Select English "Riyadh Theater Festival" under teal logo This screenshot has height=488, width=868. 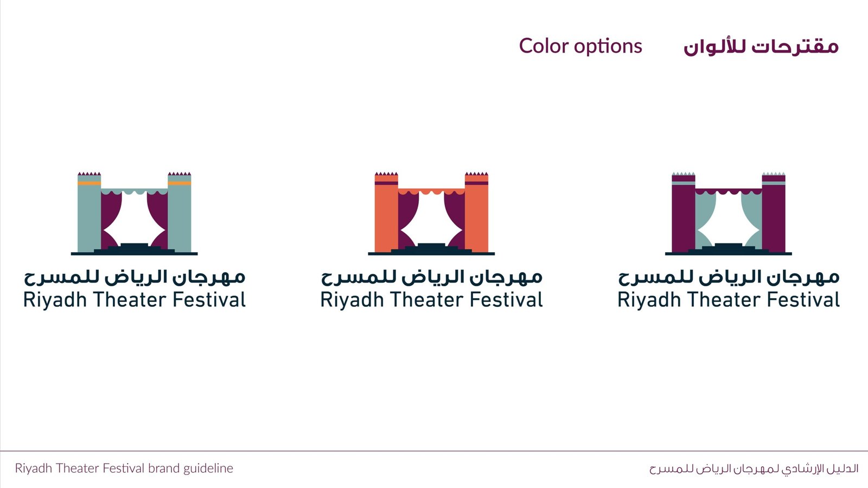pos(135,300)
